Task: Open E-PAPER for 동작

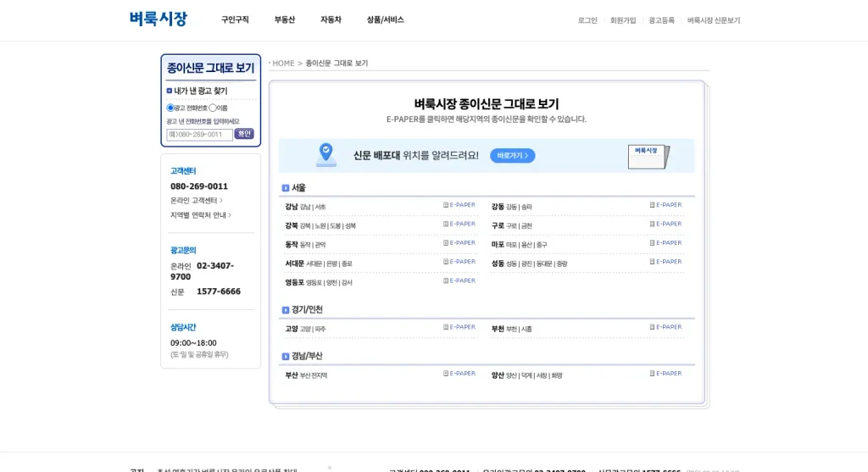Action: 459,243
